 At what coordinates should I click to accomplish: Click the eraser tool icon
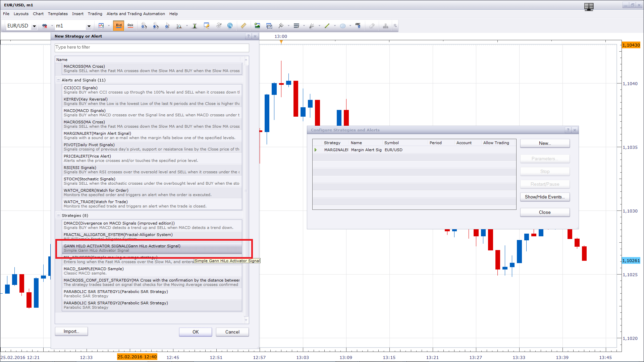click(372, 26)
